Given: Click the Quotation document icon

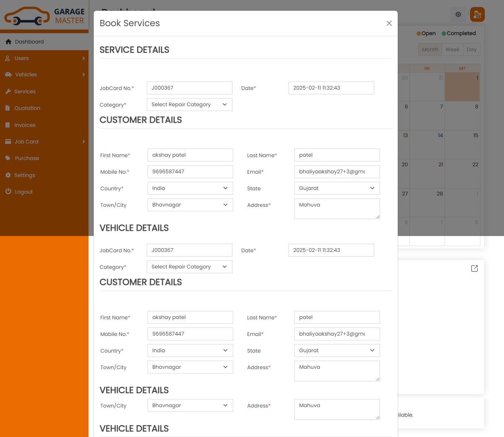Looking at the screenshot, I should 8,108.
